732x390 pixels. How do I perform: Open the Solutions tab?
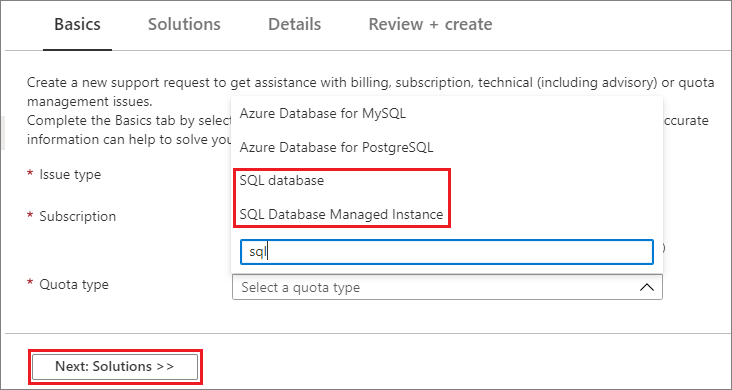point(184,24)
